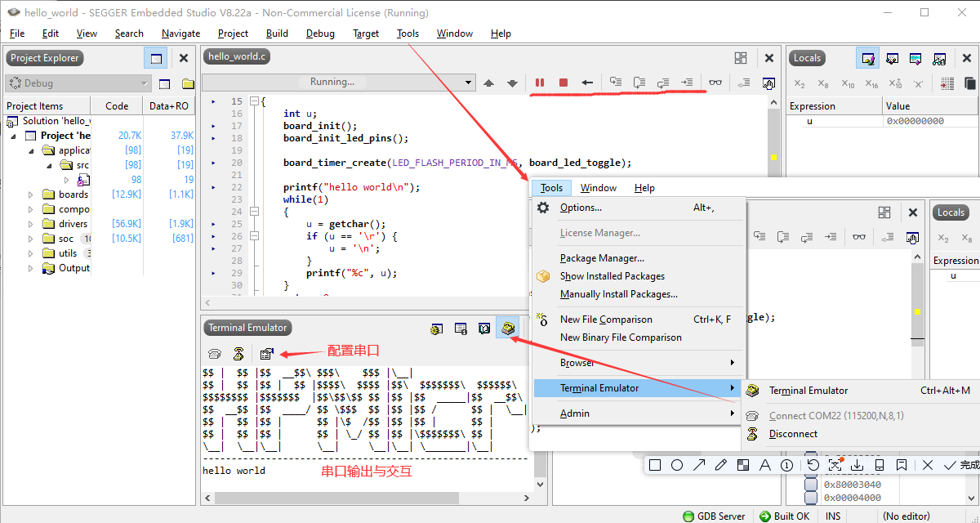
Task: Click the copy icon in Locals toolbar
Action: click(970, 83)
